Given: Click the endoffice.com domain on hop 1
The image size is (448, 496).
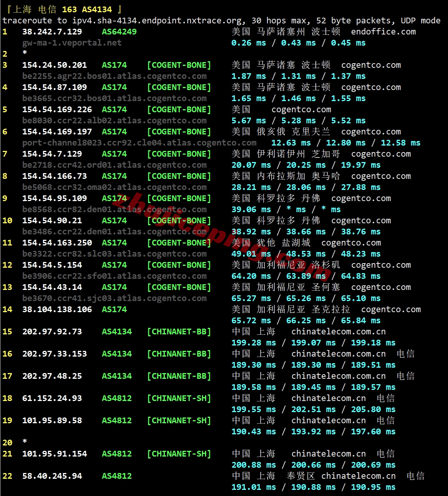Looking at the screenshot, I should 382,32.
